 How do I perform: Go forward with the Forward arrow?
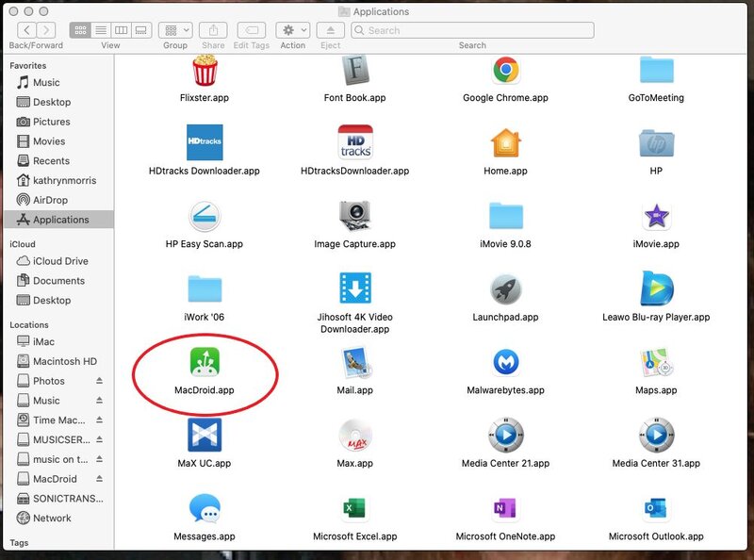point(46,30)
